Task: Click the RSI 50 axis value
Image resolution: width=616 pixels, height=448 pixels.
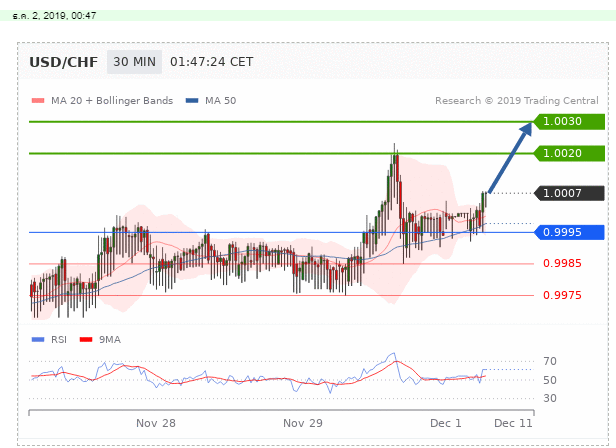Action: click(x=550, y=380)
